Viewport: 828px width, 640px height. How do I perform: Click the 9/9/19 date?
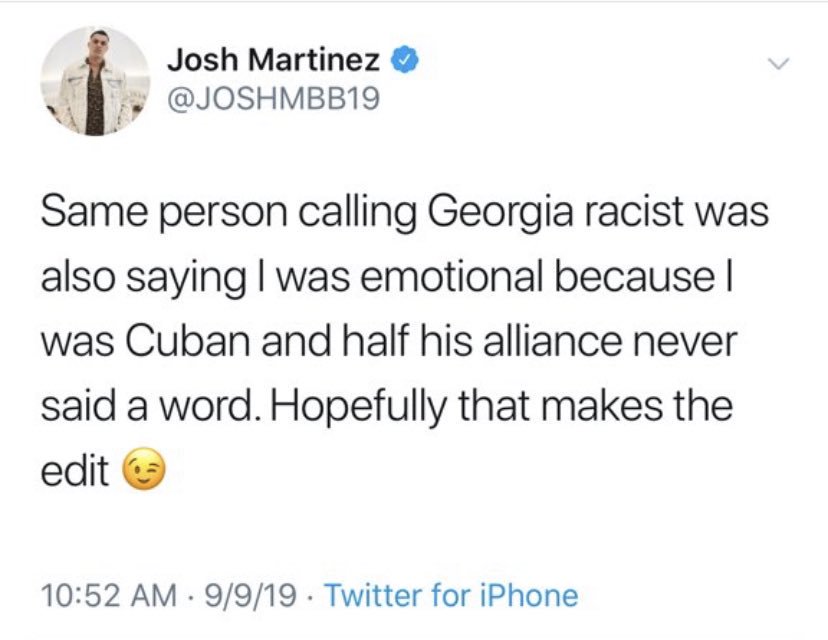[x=250, y=595]
